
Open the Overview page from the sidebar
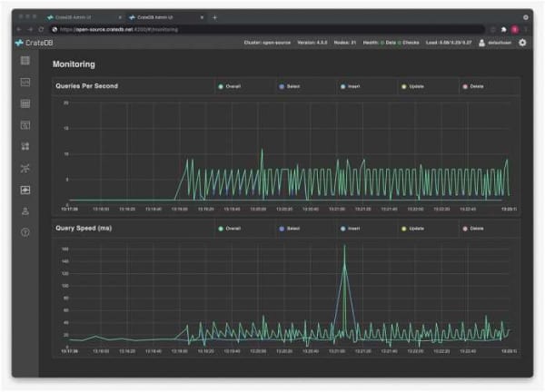(x=25, y=61)
